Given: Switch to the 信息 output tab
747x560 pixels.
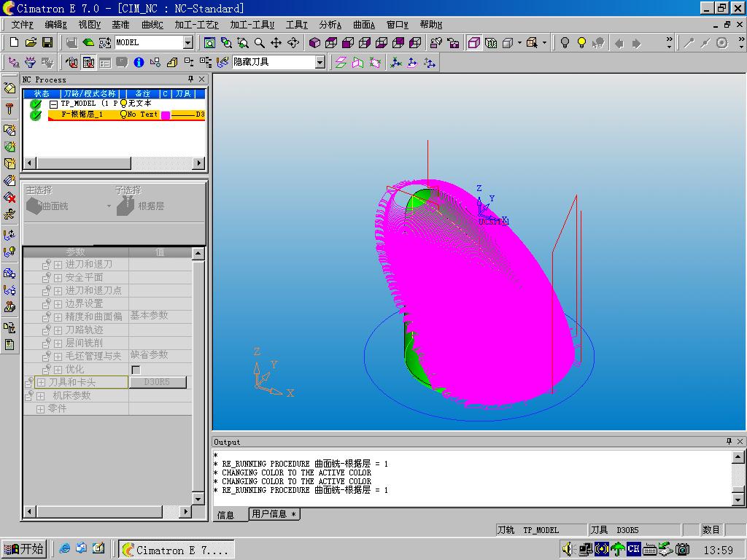Looking at the screenshot, I should (226, 515).
